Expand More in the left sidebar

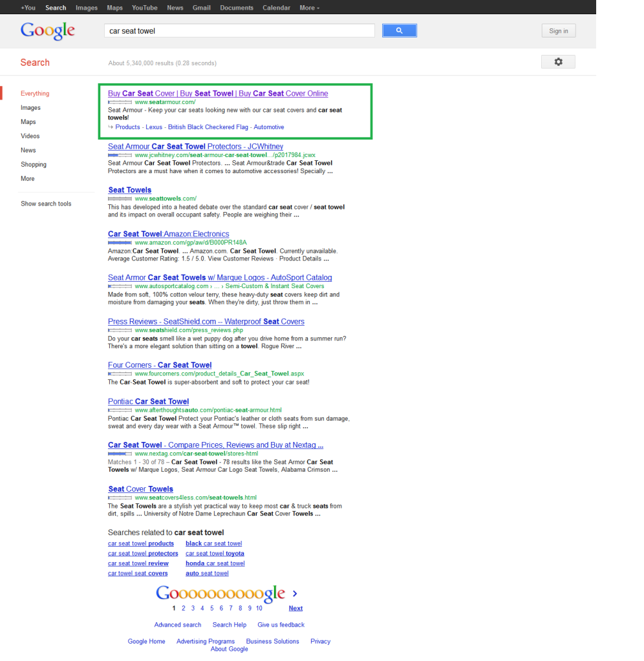click(28, 179)
